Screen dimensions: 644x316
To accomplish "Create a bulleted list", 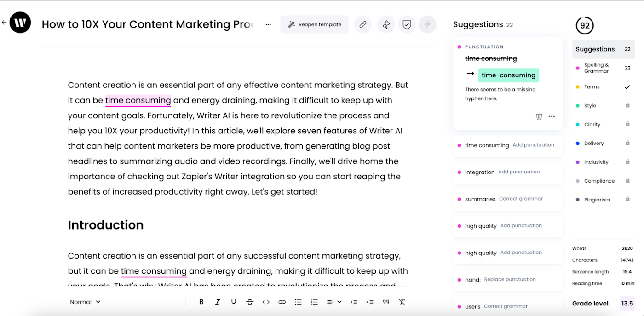I will (x=298, y=302).
